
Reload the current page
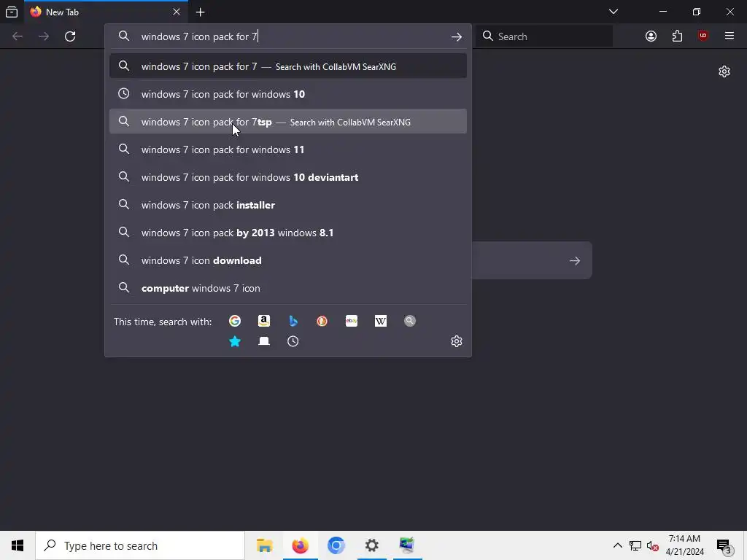pyautogui.click(x=70, y=36)
